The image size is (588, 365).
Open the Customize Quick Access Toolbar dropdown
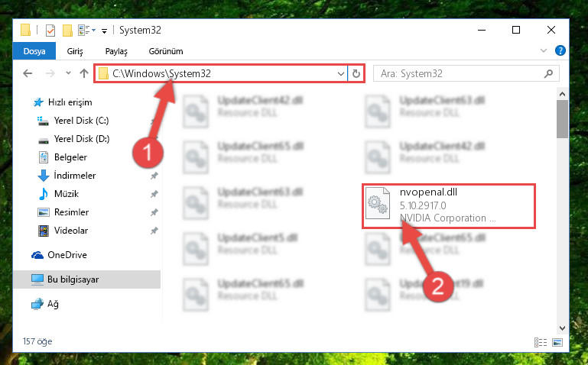pyautogui.click(x=104, y=31)
